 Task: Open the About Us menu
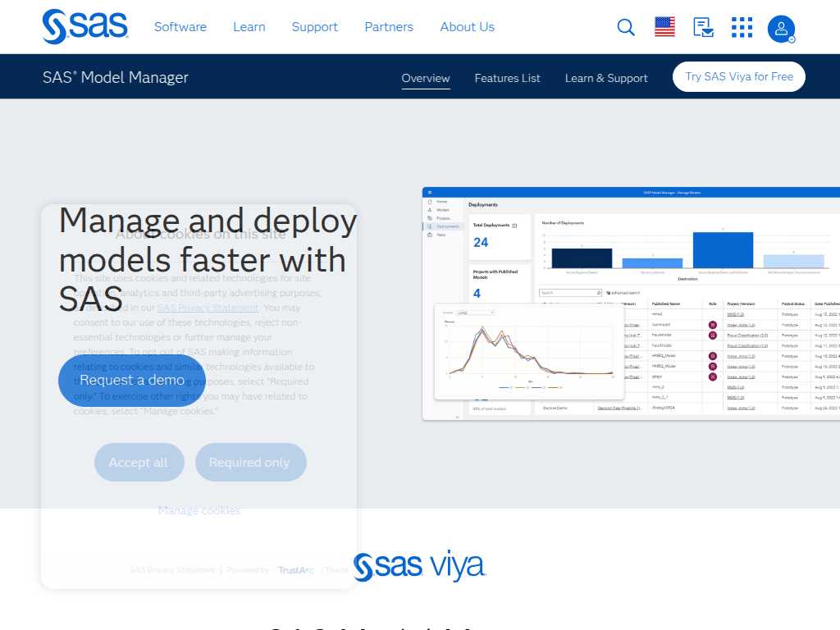point(467,27)
